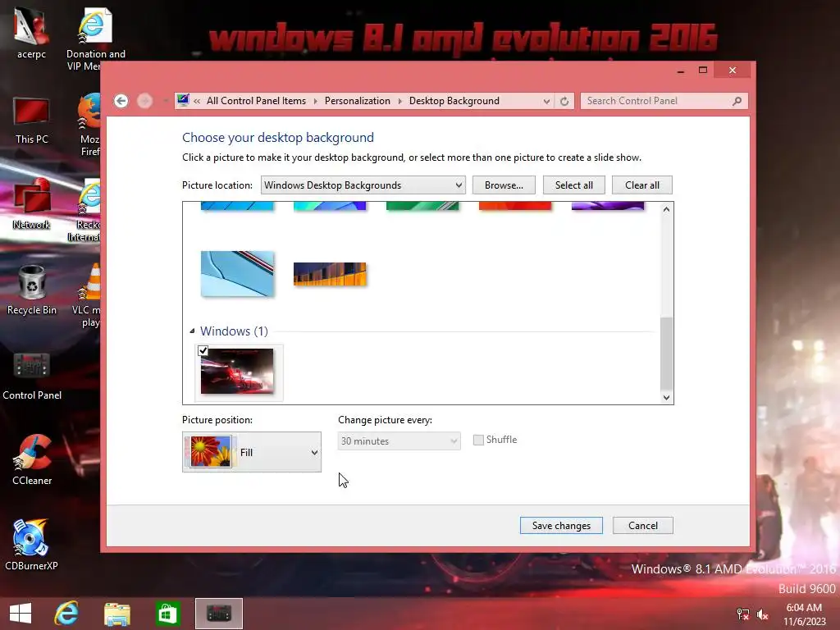The height and width of the screenshot is (630, 840).
Task: Select the Recycle Bin icon
Action: (x=32, y=290)
